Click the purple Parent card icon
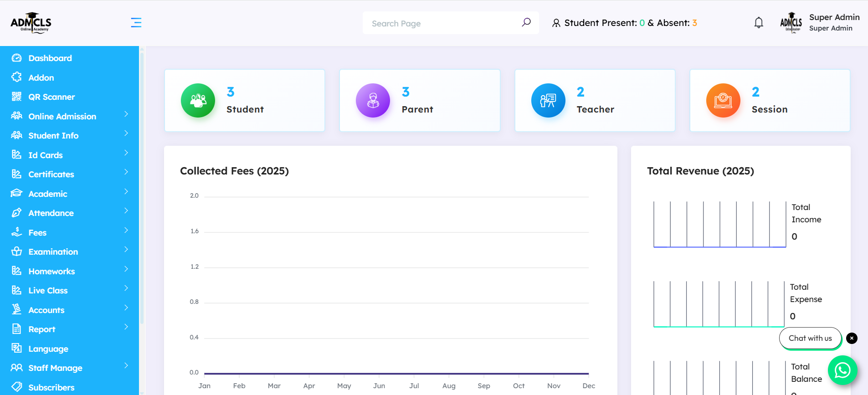 tap(373, 100)
